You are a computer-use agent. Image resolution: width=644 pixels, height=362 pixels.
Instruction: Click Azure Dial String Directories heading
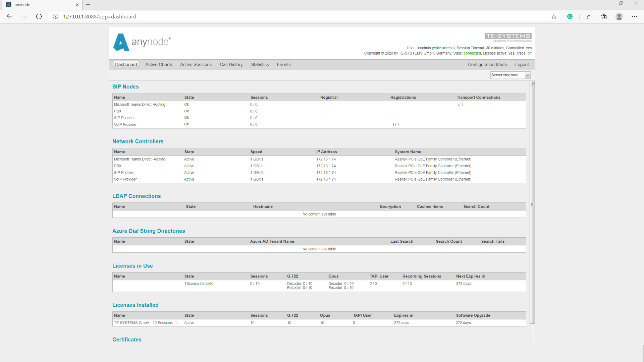point(149,231)
